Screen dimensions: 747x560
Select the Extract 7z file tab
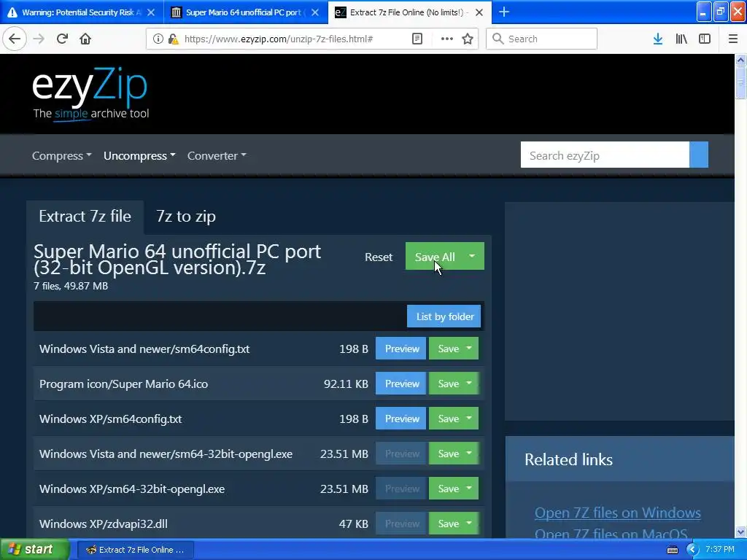[x=85, y=217]
